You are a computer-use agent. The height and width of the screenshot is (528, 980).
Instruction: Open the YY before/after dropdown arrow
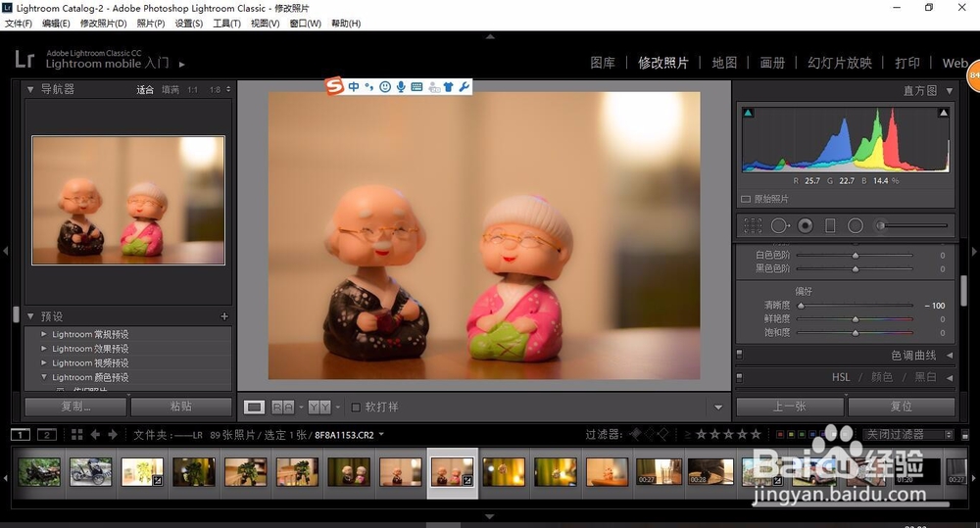(338, 408)
